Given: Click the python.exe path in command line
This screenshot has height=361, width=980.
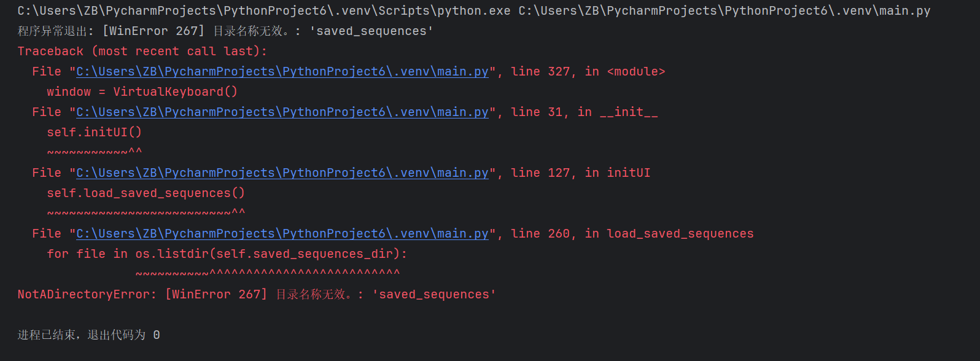Looking at the screenshot, I should click(264, 11).
